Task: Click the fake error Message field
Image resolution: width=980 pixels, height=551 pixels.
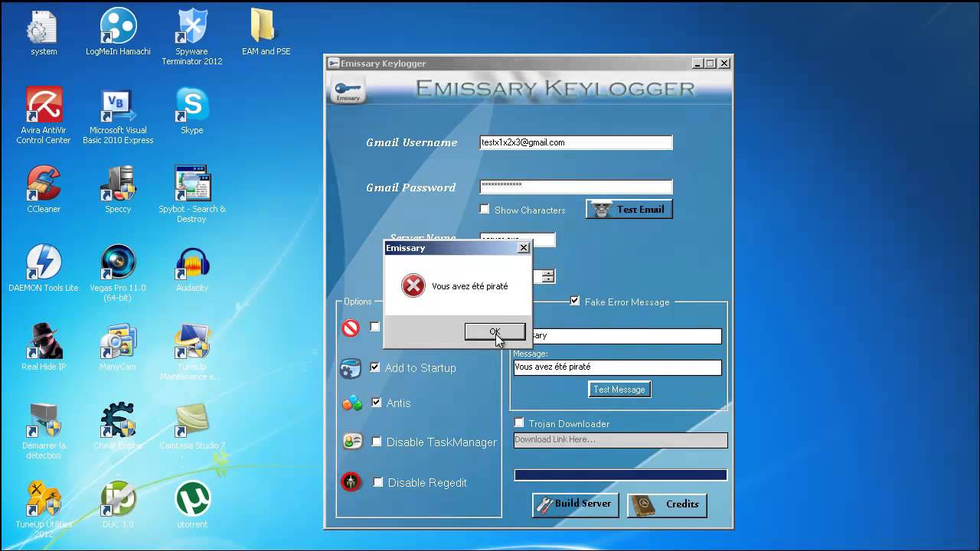Action: 617,367
